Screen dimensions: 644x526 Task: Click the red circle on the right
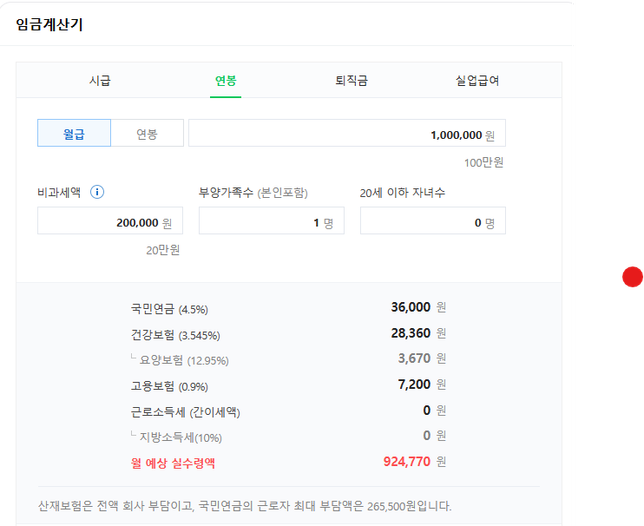pos(632,277)
